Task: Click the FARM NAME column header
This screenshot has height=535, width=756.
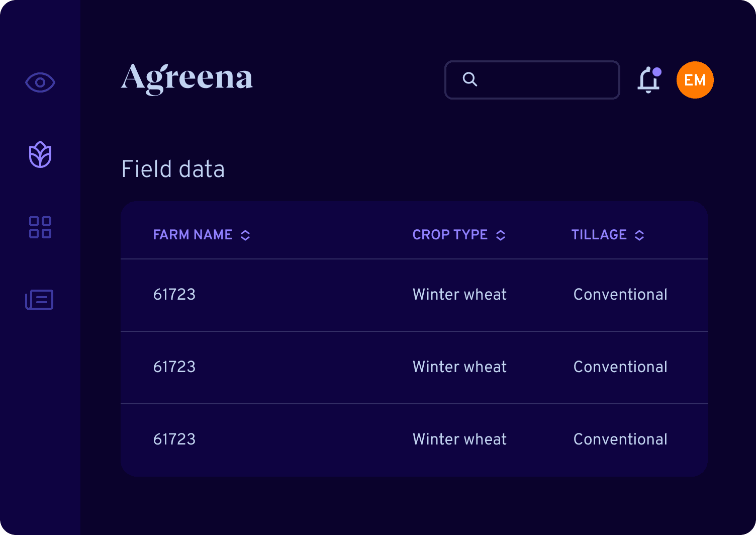Action: [193, 235]
